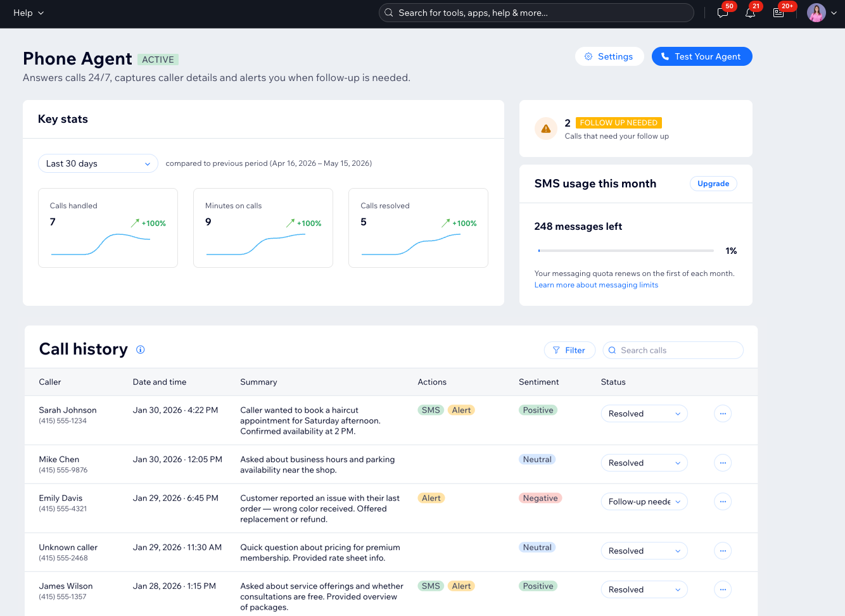Click the Call history info icon
The height and width of the screenshot is (616, 845).
pos(141,349)
